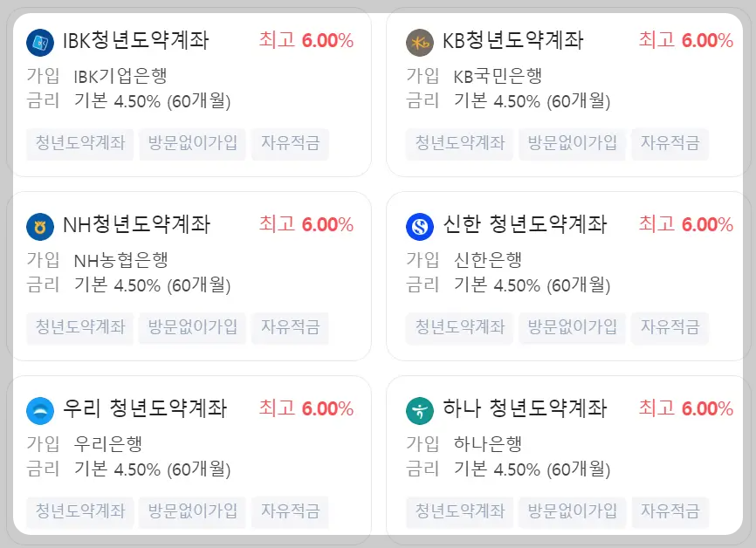Click the 하나은행 green logo icon
Screen dimensions: 756x548
click(x=416, y=408)
